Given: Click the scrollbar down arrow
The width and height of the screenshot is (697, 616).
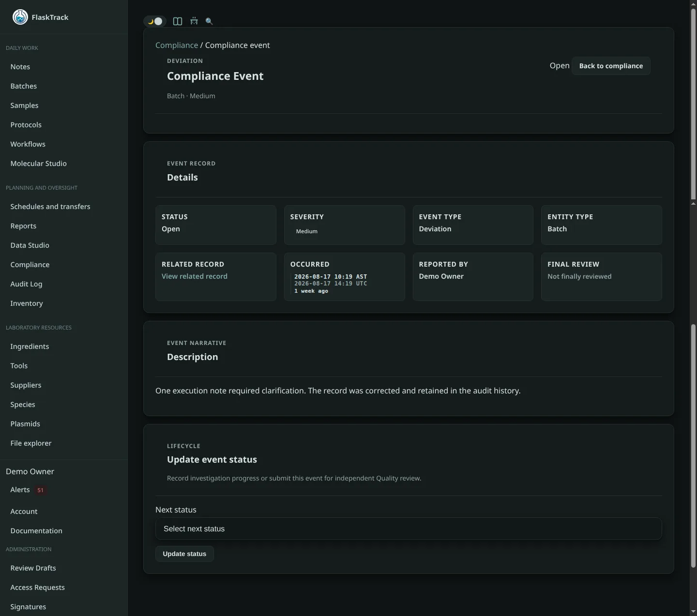Looking at the screenshot, I should coord(693,612).
